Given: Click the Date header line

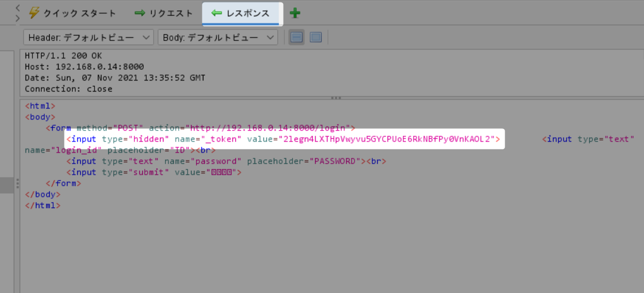Looking at the screenshot, I should tap(115, 78).
